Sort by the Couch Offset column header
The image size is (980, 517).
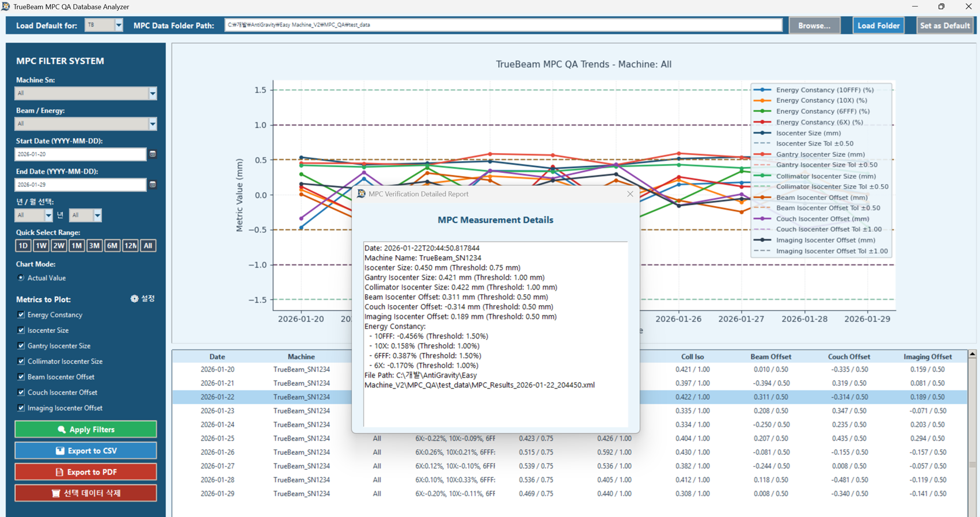[849, 357]
